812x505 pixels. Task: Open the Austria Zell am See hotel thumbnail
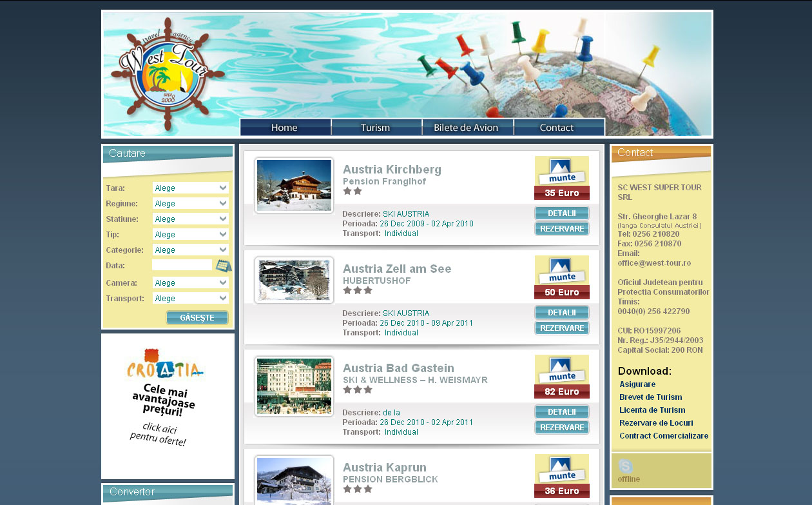pos(295,280)
